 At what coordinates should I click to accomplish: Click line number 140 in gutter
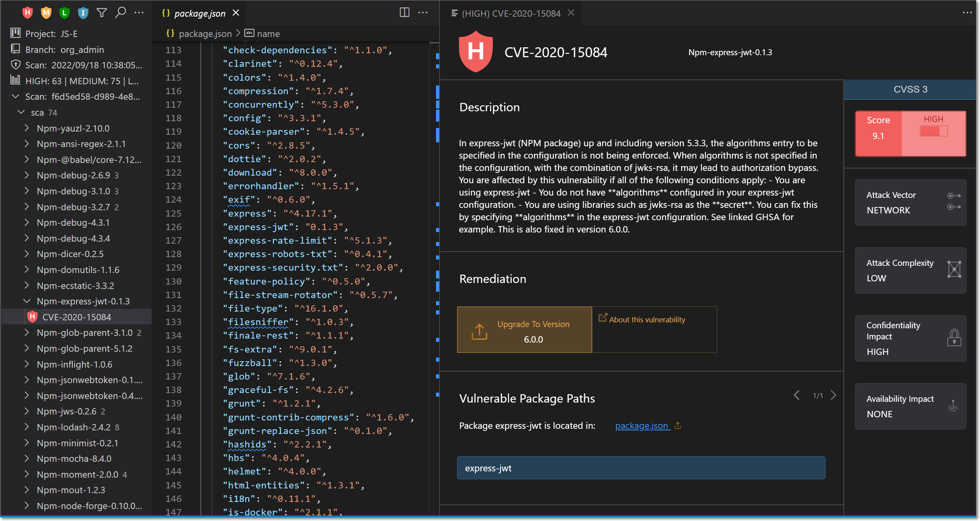tap(174, 417)
